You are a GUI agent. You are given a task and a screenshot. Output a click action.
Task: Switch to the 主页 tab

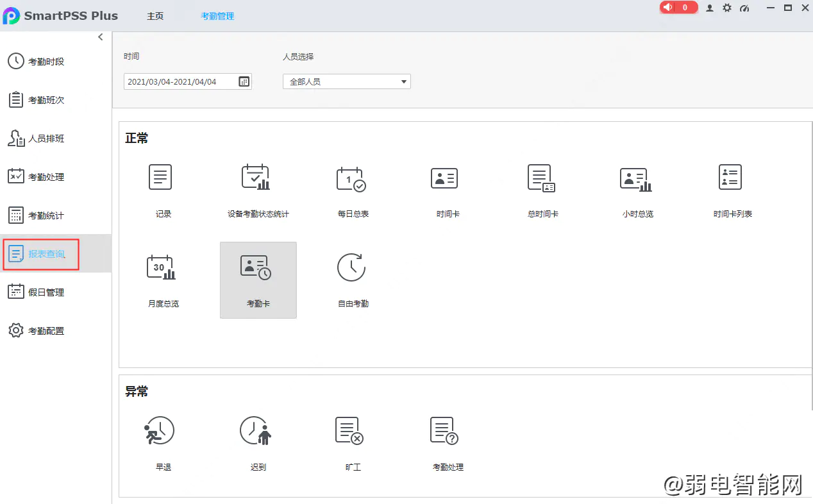click(x=155, y=16)
